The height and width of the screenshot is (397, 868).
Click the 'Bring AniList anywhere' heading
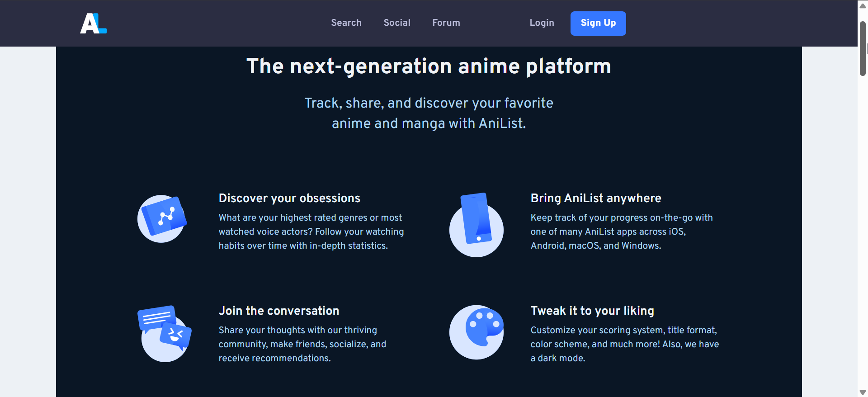pos(596,198)
